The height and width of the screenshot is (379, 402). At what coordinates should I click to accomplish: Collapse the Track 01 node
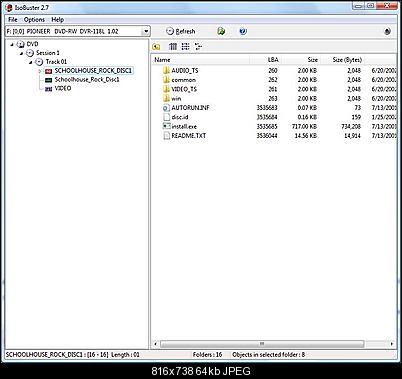coord(31,62)
